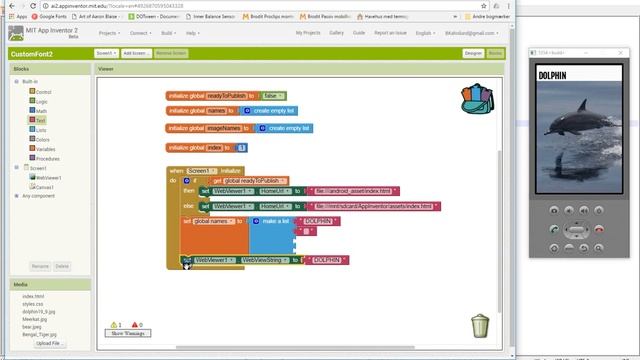Click the blue mutator icon on the if block
Screen dimensions: 640x360
tap(187, 180)
